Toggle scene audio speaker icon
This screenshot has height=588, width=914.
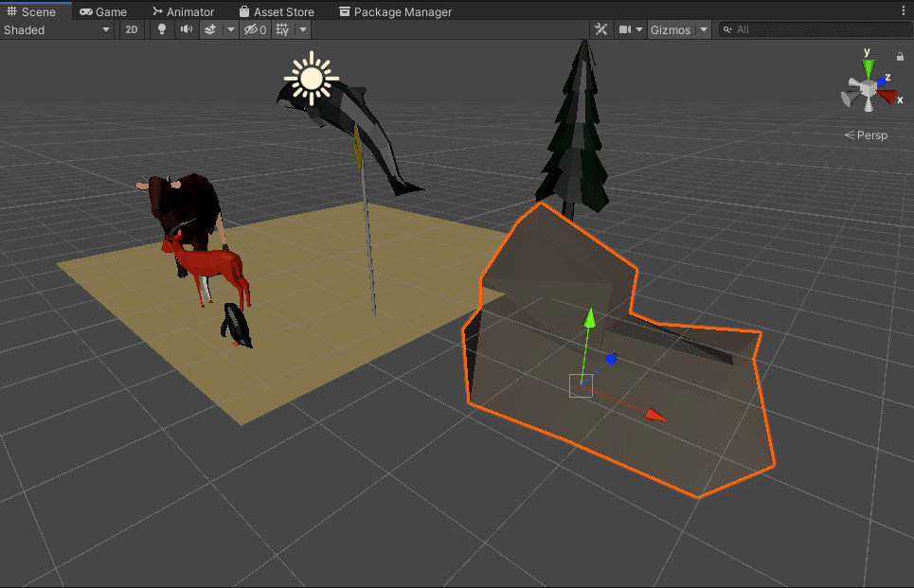pos(187,29)
